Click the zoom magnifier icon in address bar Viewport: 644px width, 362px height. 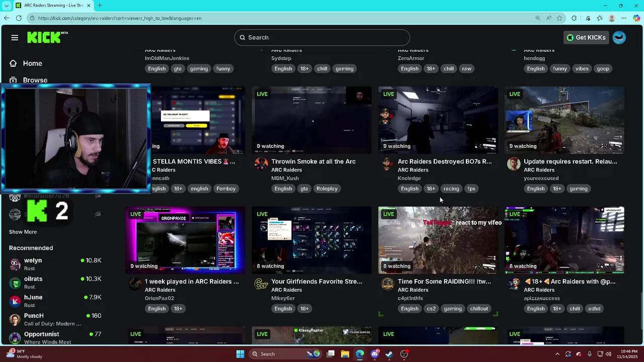coord(537,18)
